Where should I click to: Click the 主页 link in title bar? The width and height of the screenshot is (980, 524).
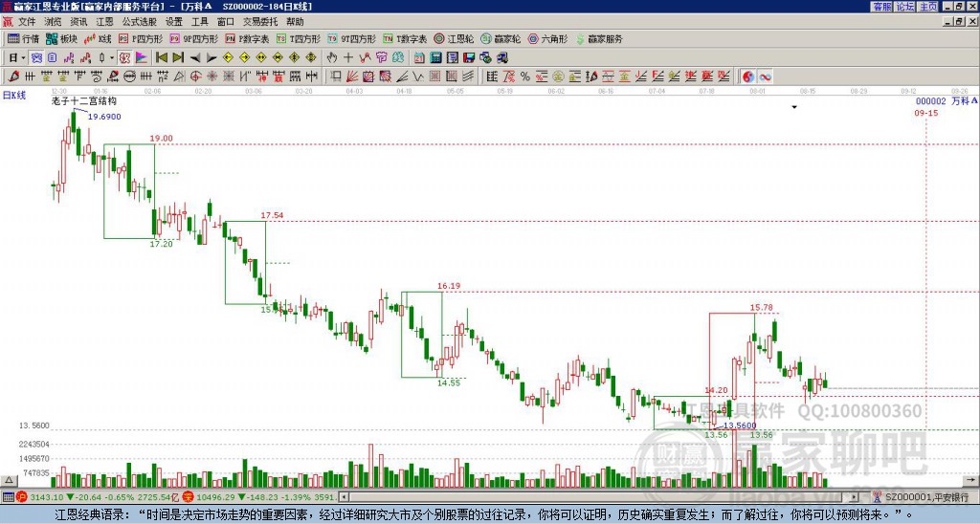[x=928, y=7]
